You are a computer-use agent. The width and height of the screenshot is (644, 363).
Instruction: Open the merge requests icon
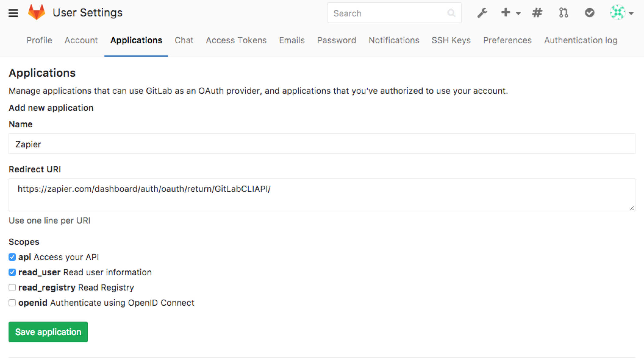tap(563, 13)
